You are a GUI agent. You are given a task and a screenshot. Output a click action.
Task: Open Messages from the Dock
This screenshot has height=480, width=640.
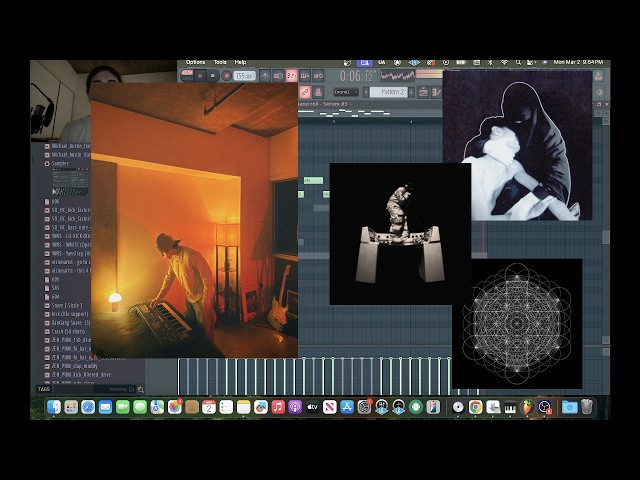coord(140,407)
